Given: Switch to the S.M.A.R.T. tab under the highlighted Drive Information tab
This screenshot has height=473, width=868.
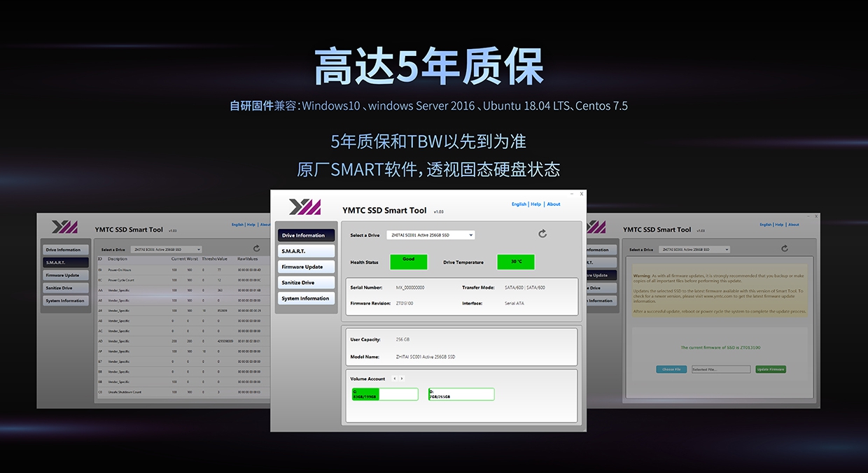Looking at the screenshot, I should pos(306,251).
